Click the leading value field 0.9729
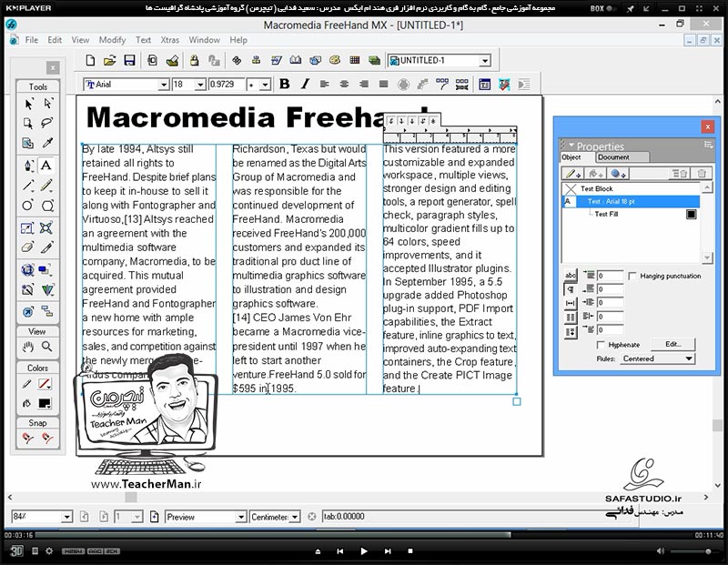 tap(227, 85)
